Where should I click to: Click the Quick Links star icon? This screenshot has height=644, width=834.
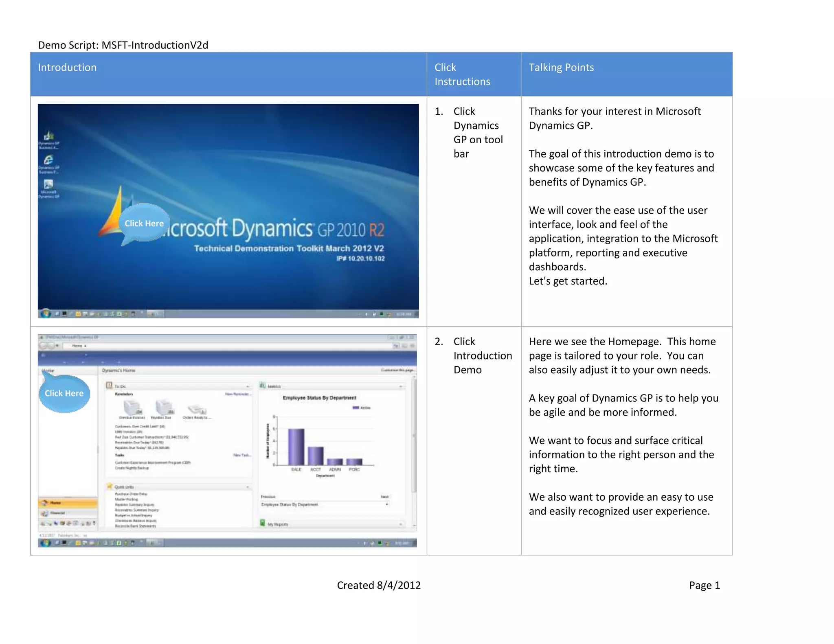[x=109, y=486]
